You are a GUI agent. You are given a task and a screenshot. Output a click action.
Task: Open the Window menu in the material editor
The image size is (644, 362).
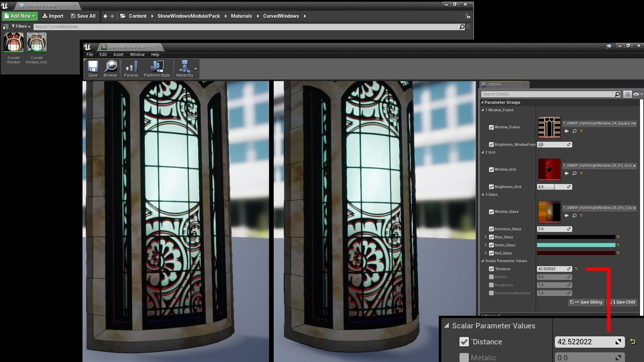tap(137, 54)
